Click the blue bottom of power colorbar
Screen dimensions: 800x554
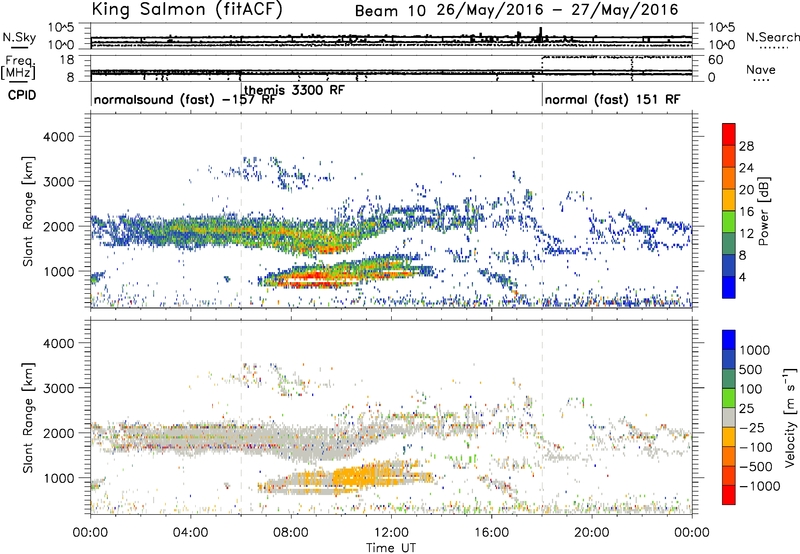729,287
